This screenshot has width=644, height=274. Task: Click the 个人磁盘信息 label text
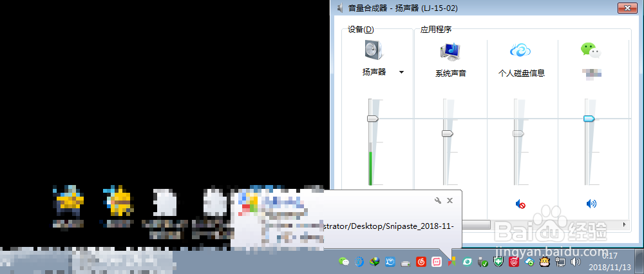(x=521, y=73)
